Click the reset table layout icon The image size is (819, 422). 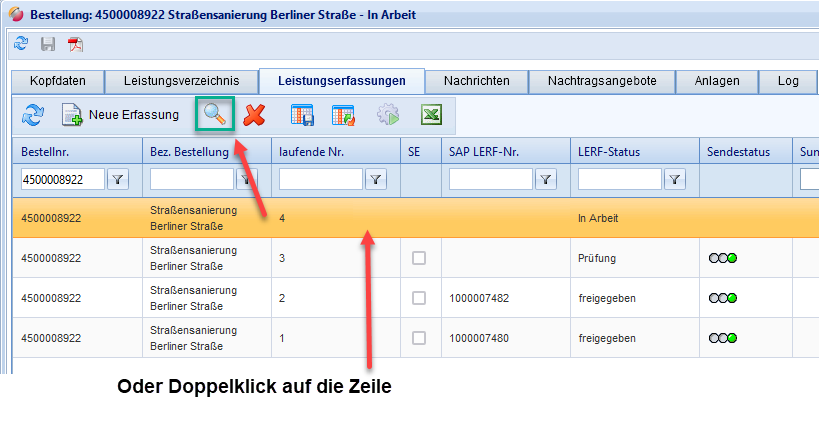(x=343, y=115)
